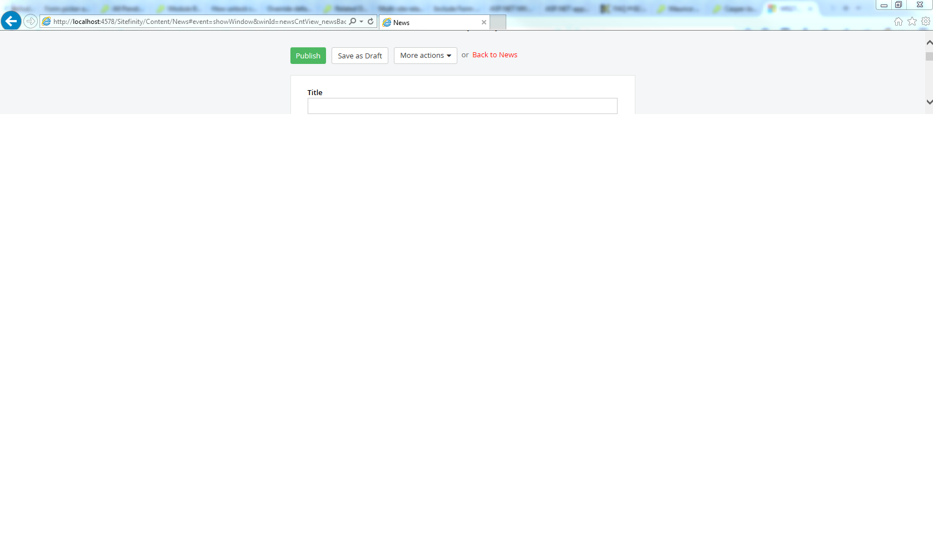Open the address bar autocomplete dropdown arrow
The height and width of the screenshot is (560, 933).
tap(362, 22)
